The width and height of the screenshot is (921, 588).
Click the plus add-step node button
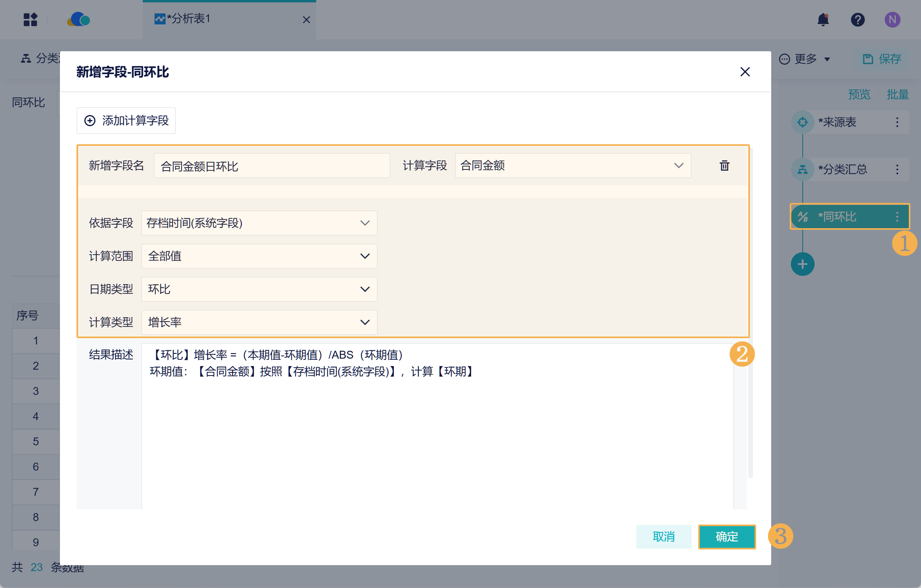click(x=802, y=264)
